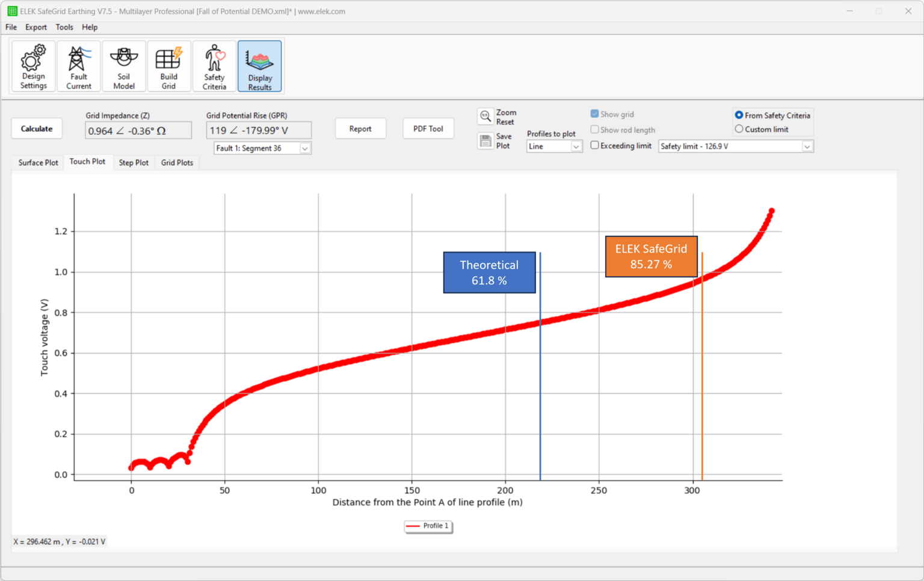Click the Save Plot icon
924x581 pixels.
(x=485, y=141)
